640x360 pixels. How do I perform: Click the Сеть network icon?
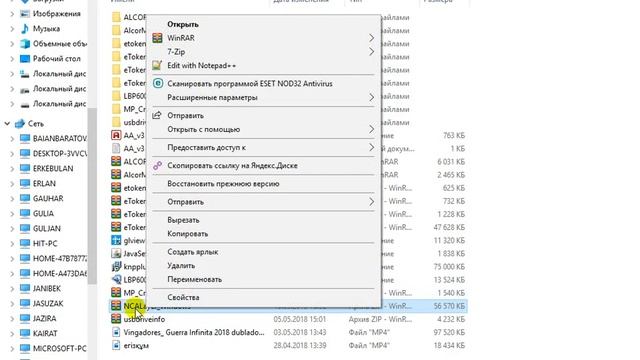pos(20,123)
